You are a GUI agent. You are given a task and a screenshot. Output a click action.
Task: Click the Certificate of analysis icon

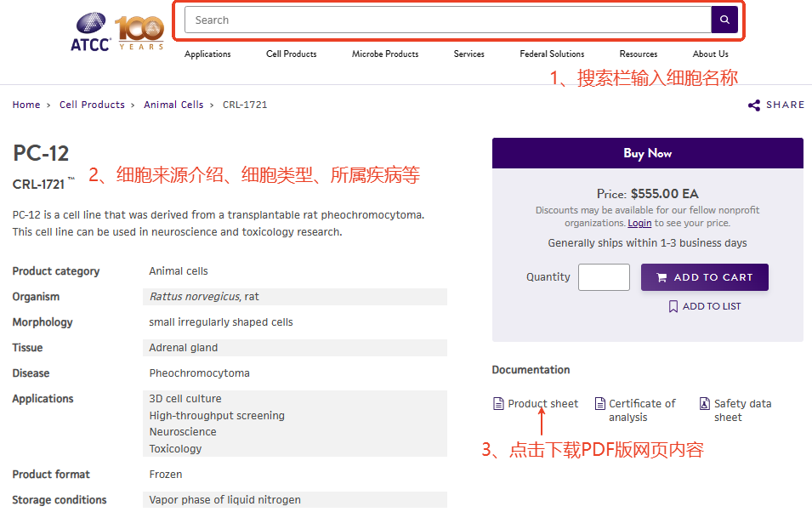(600, 404)
